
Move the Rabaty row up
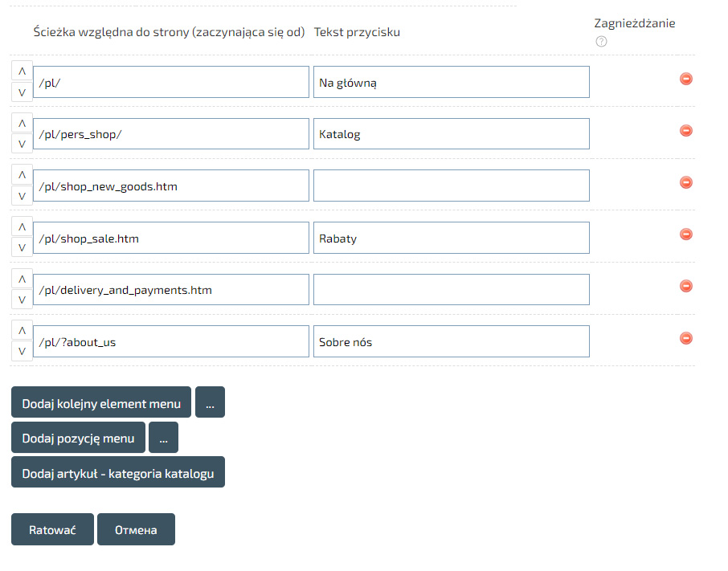point(22,226)
